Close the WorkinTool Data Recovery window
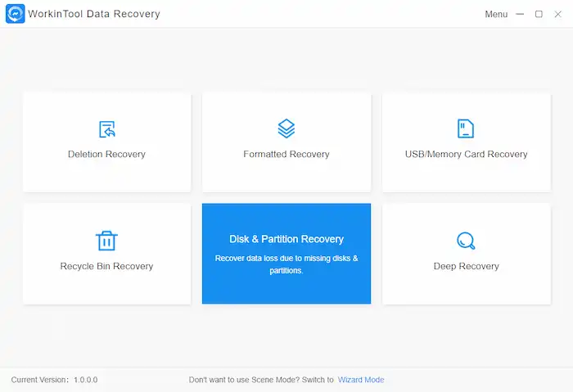The height and width of the screenshot is (392, 573). (557, 14)
